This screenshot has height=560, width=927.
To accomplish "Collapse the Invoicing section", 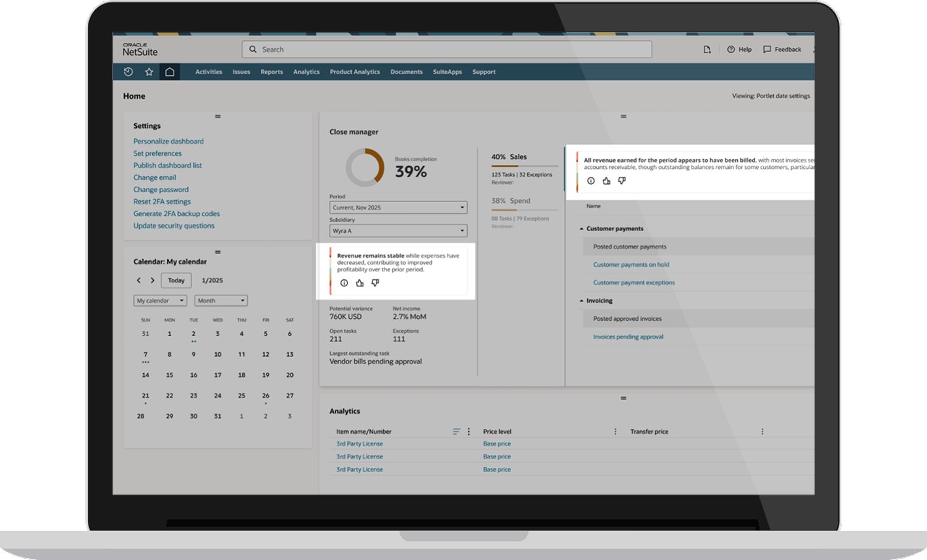I will tap(582, 301).
